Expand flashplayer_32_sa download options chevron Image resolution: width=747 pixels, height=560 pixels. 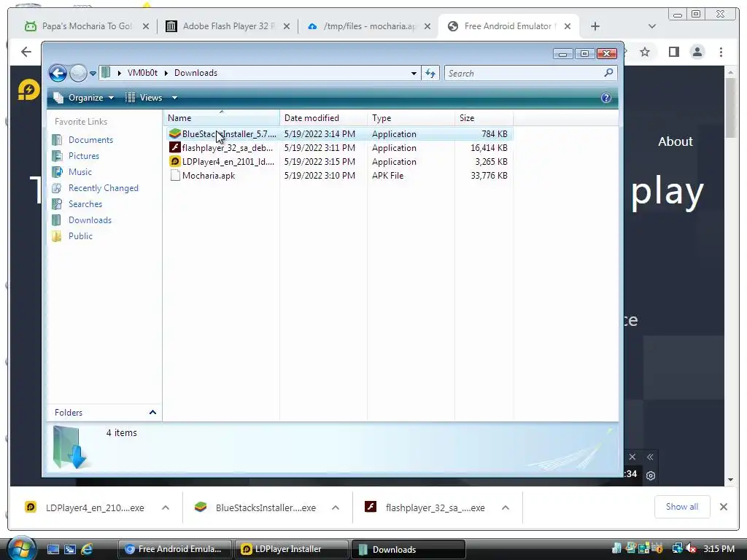[x=506, y=507]
